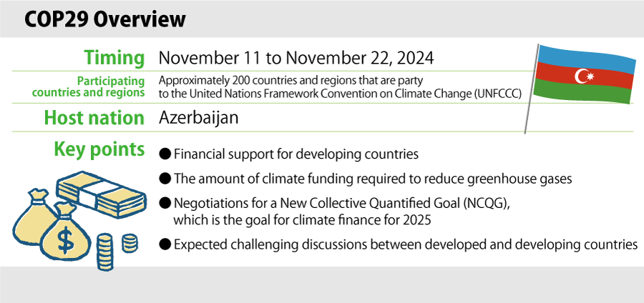Image resolution: width=644 pixels, height=303 pixels.
Task: Click the white crescent on the flag
Action: (x=581, y=76)
